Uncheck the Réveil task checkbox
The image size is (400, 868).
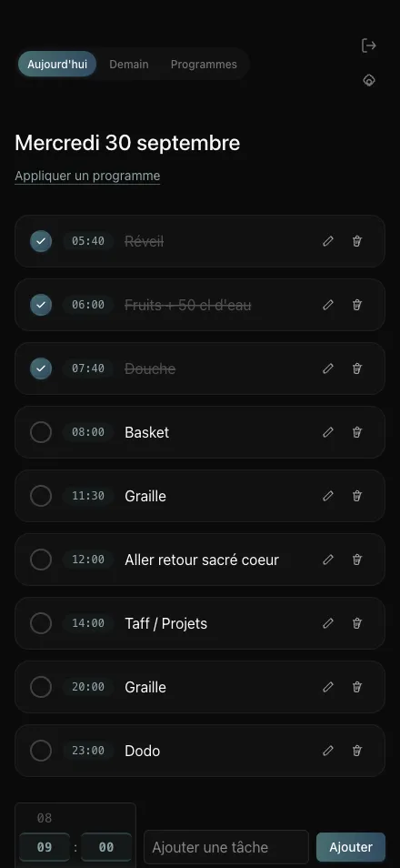pyautogui.click(x=40, y=241)
